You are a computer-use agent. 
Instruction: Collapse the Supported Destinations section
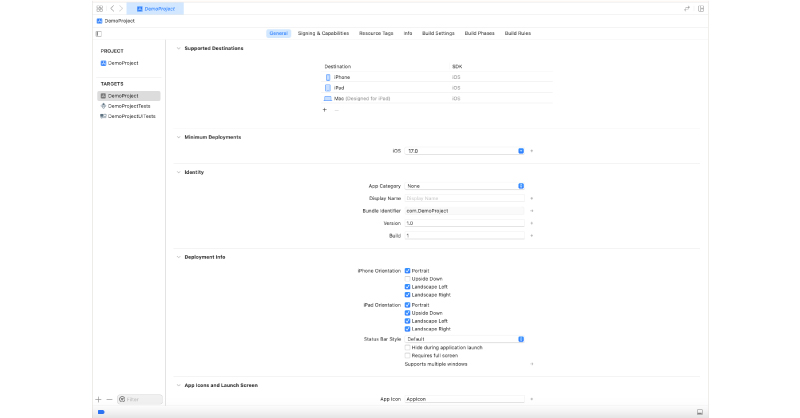(179, 48)
